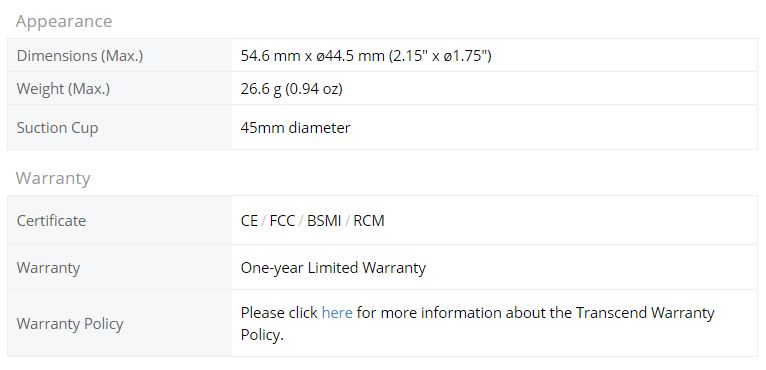Select the Warranty section heading
This screenshot has height=370, width=766.
point(53,178)
